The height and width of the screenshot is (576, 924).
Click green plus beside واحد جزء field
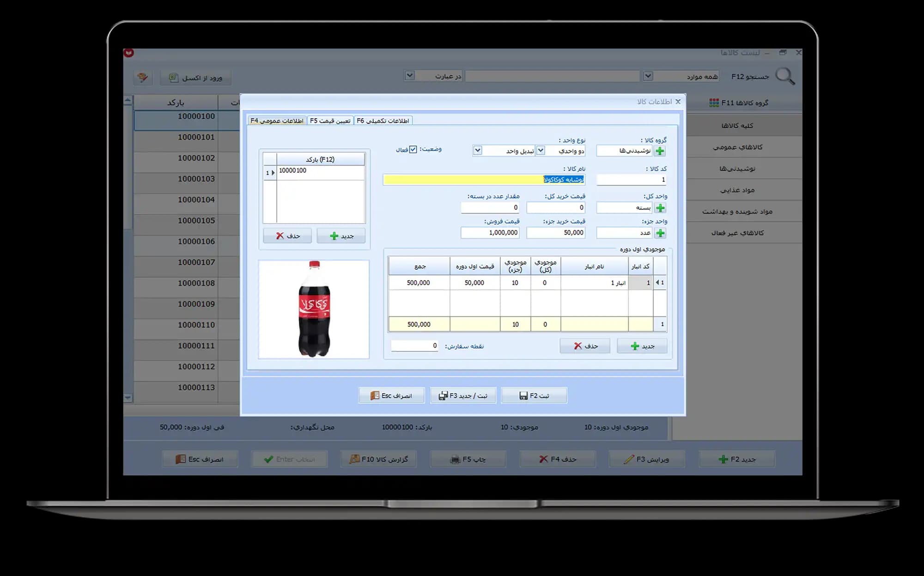click(x=660, y=233)
